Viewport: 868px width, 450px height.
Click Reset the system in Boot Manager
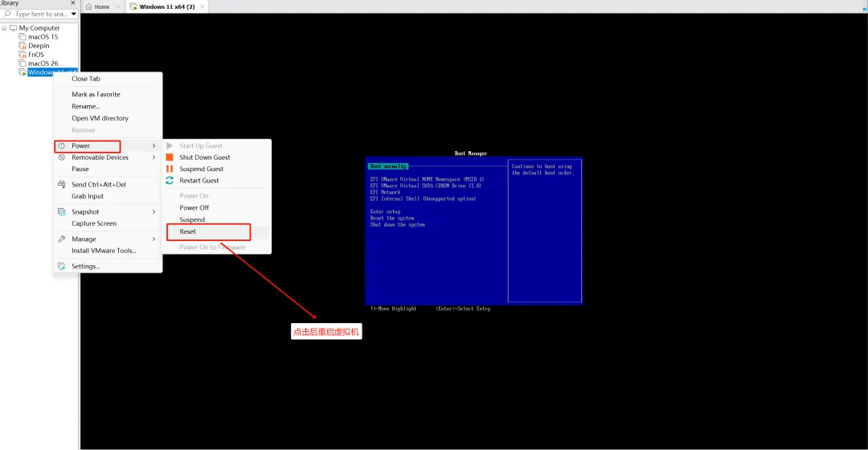point(392,218)
